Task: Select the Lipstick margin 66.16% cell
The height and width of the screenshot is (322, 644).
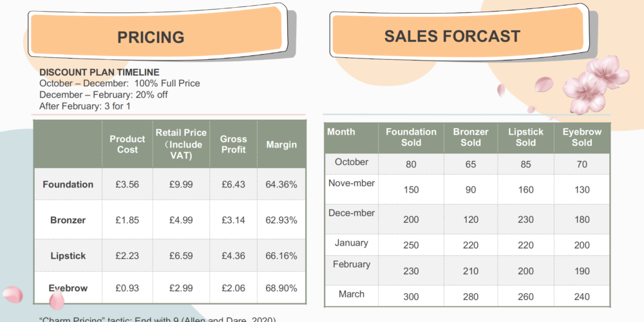Action: tap(281, 256)
